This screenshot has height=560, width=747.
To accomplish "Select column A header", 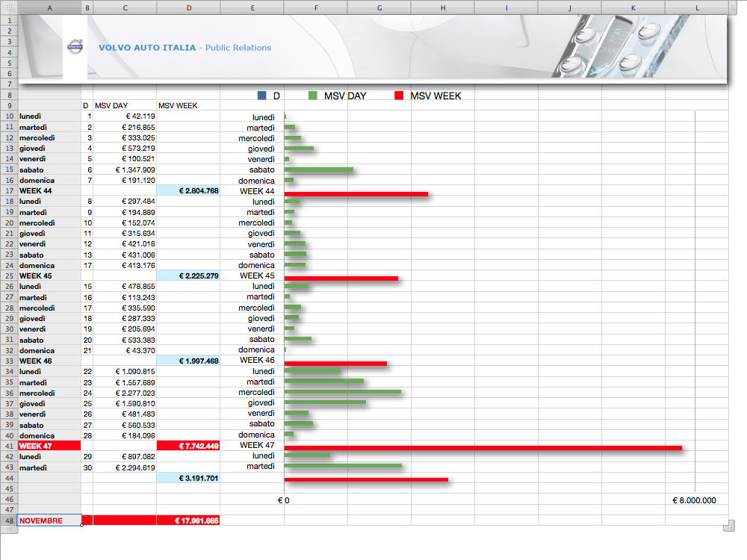I will (x=49, y=7).
